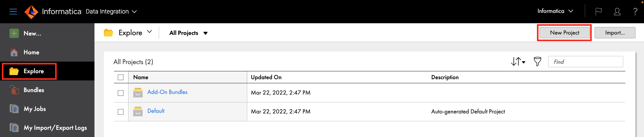Click the Add-On Bundles project icon
Viewport: 644px width, 137px height.
(138, 93)
